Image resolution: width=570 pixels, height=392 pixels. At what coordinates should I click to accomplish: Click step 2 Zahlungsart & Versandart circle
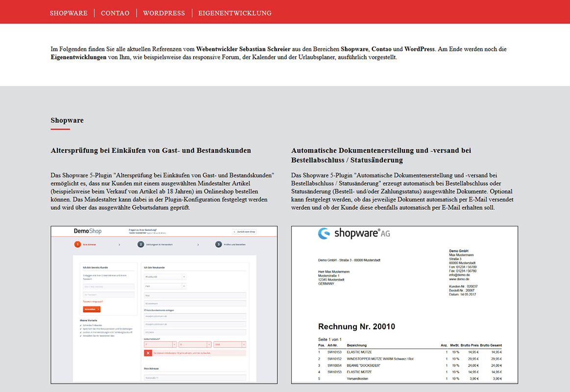(x=141, y=245)
